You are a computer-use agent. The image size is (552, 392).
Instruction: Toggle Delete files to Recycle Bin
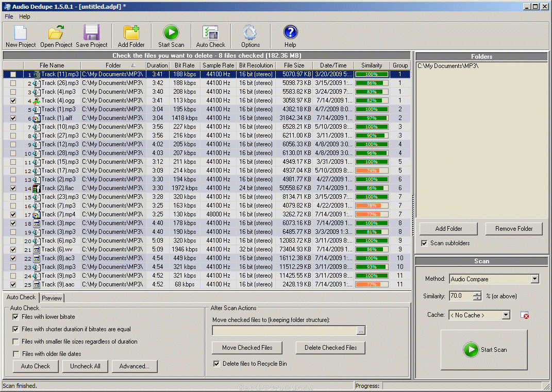pos(216,364)
